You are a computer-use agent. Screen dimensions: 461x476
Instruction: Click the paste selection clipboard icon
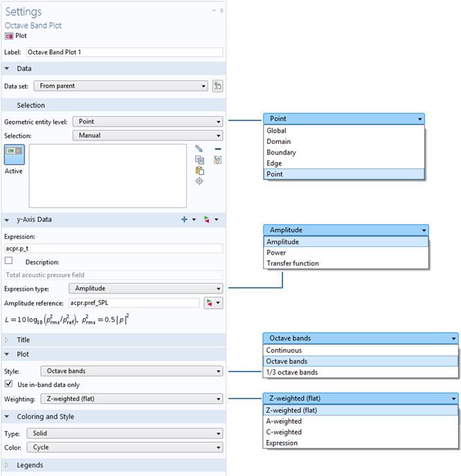coord(199,171)
